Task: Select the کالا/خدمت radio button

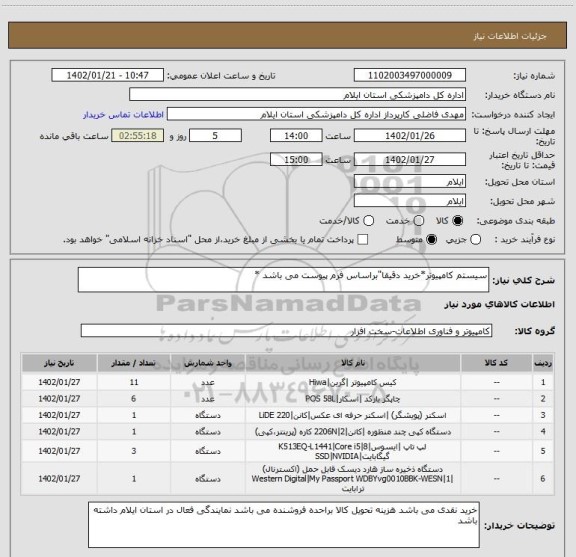Action: (368, 221)
